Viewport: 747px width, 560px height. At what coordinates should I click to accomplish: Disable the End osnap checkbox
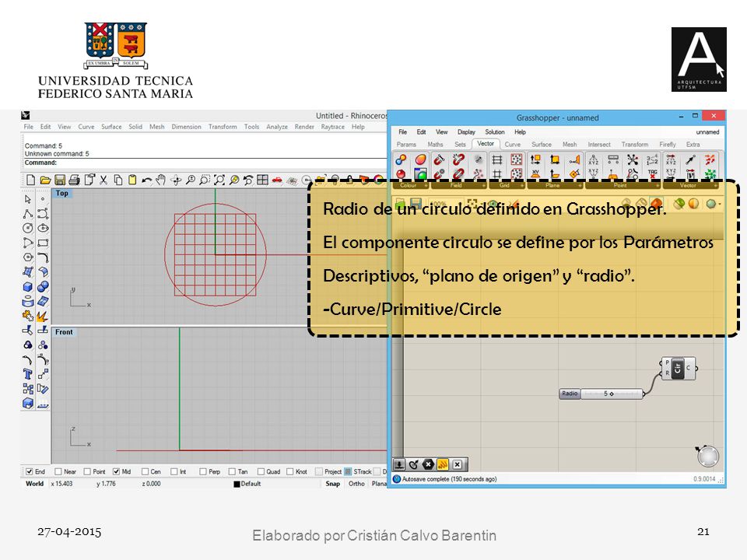pyautogui.click(x=30, y=471)
